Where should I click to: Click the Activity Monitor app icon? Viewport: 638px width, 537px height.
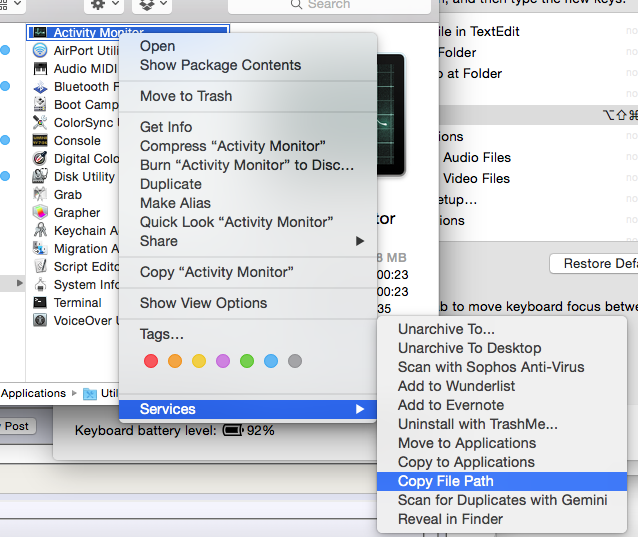click(40, 32)
